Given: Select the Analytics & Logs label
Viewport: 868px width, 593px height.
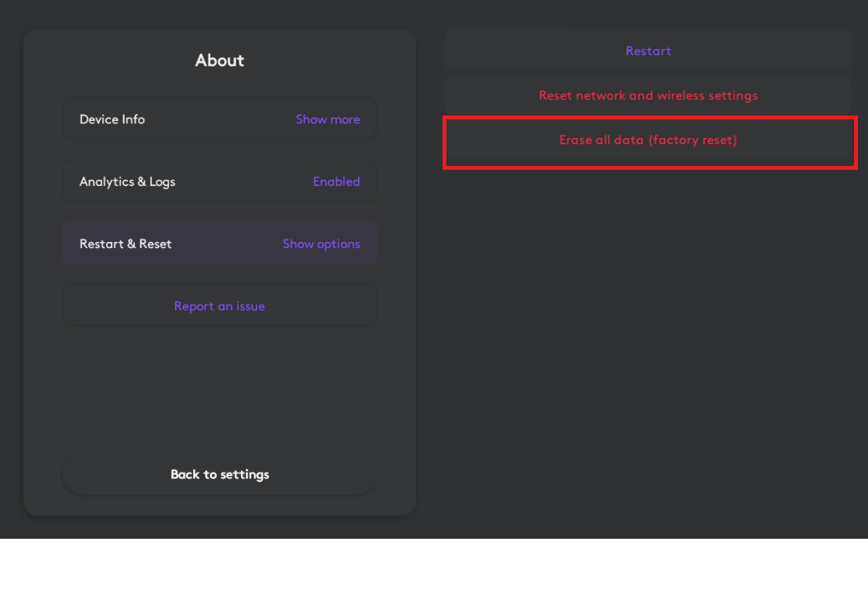Looking at the screenshot, I should coord(127,181).
